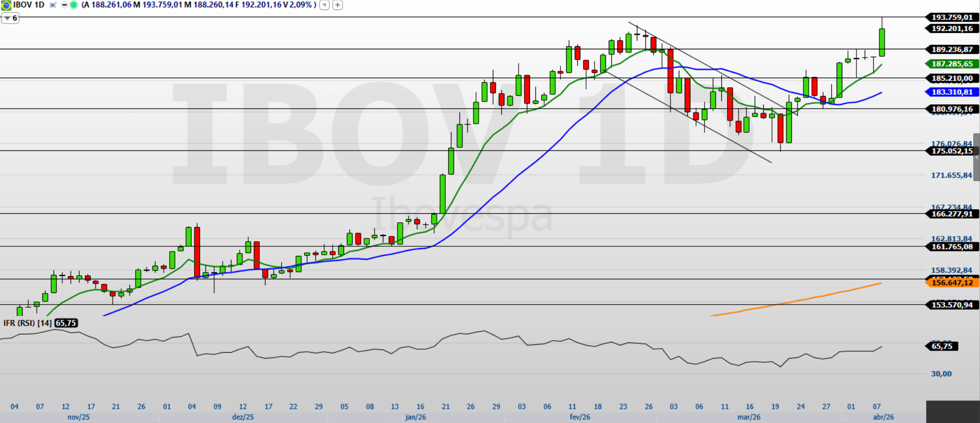The height and width of the screenshot is (423, 980).
Task: Click the horizontal line price tag 166.277,91
Action: click(x=952, y=214)
